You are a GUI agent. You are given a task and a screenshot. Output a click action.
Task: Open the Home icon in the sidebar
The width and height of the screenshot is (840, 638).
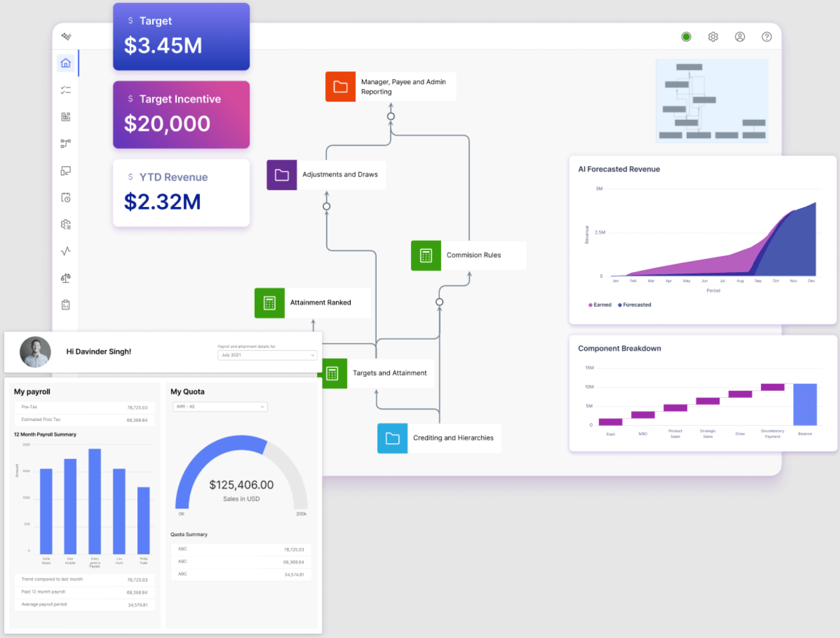[x=66, y=63]
